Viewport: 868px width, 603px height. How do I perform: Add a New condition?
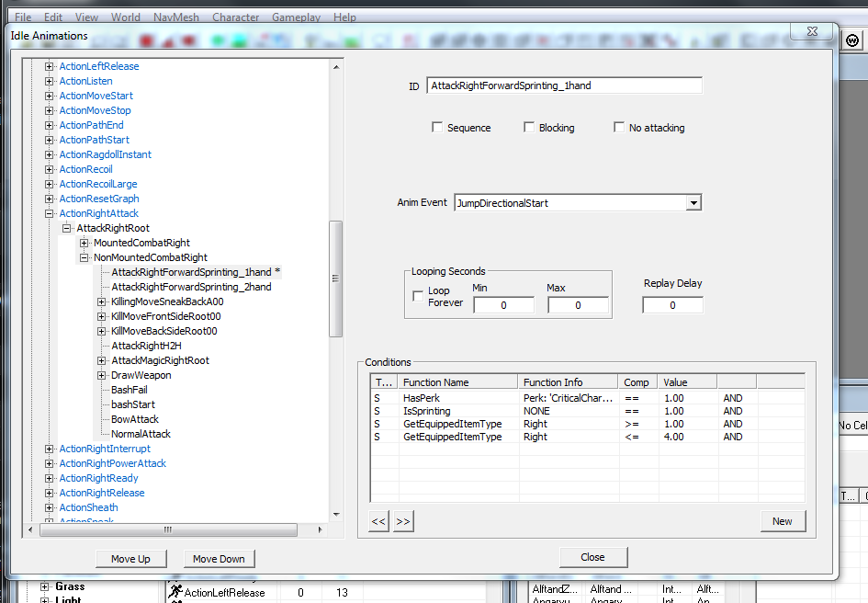783,521
